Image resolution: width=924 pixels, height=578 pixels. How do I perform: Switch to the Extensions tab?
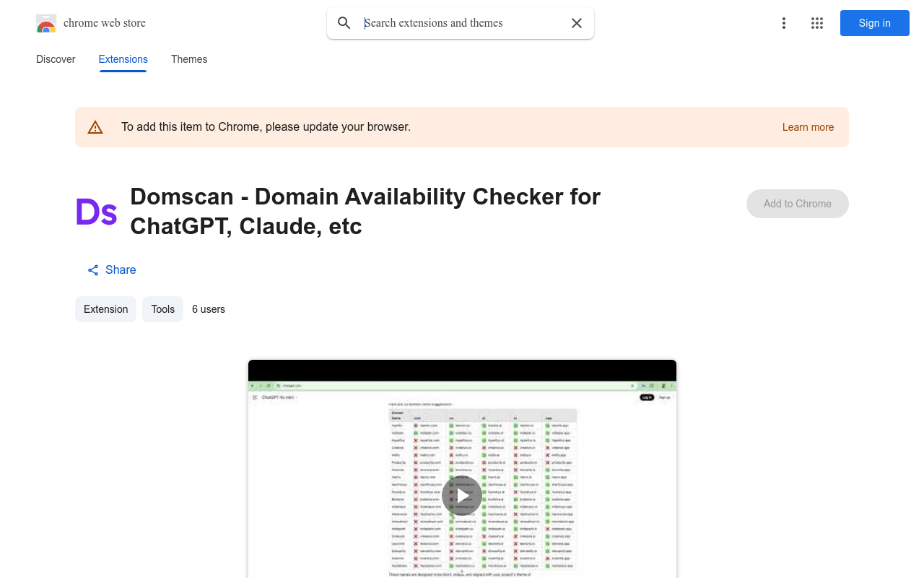(123, 59)
